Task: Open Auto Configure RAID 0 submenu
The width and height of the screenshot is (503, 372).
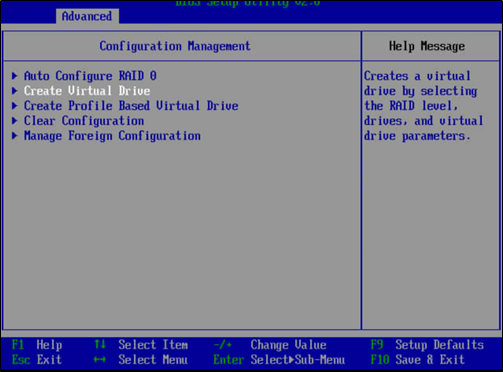Action: click(90, 76)
